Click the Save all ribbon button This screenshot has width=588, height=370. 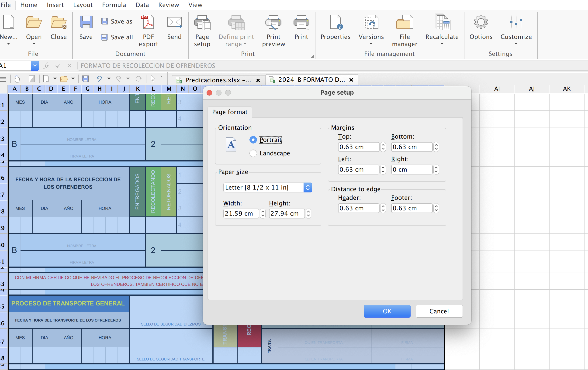click(117, 37)
